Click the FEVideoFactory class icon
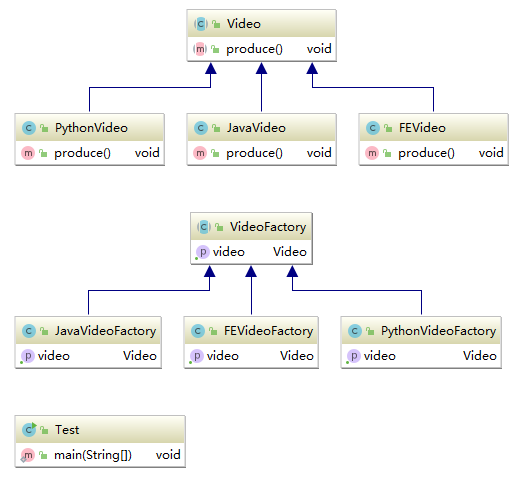The image size is (526, 480). (198, 331)
